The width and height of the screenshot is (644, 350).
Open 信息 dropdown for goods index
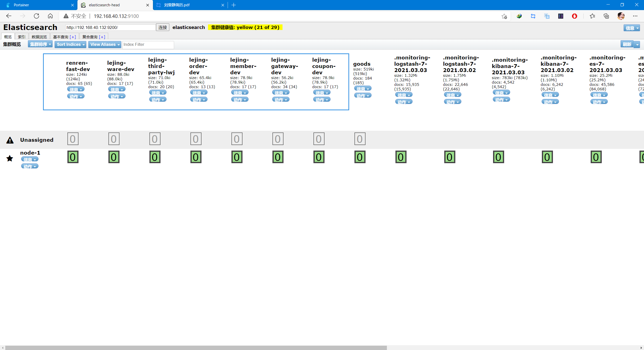point(363,89)
